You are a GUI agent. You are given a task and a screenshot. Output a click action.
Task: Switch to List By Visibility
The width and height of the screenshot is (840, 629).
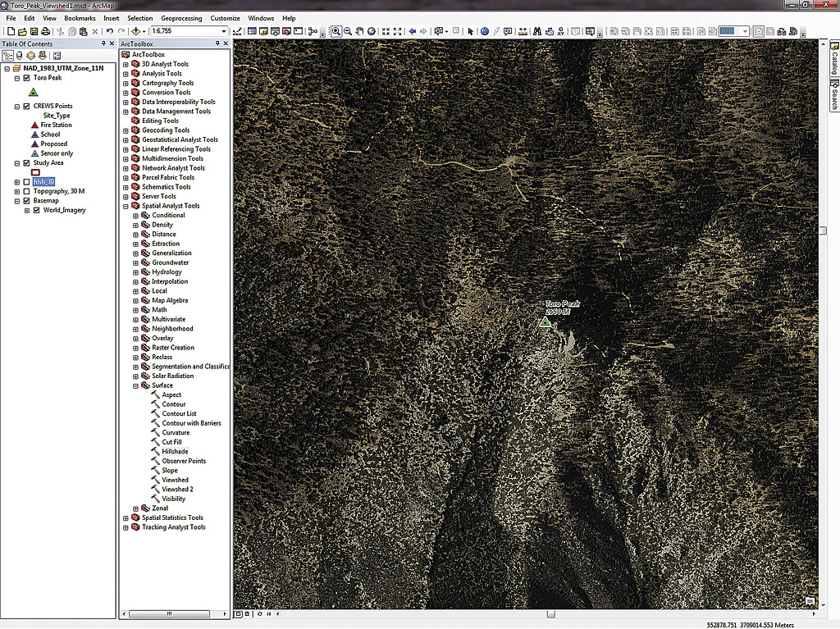tap(31, 55)
